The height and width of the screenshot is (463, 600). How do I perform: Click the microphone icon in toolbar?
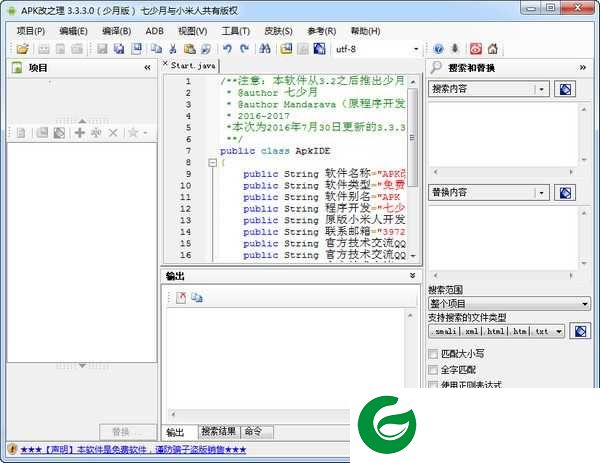455,49
